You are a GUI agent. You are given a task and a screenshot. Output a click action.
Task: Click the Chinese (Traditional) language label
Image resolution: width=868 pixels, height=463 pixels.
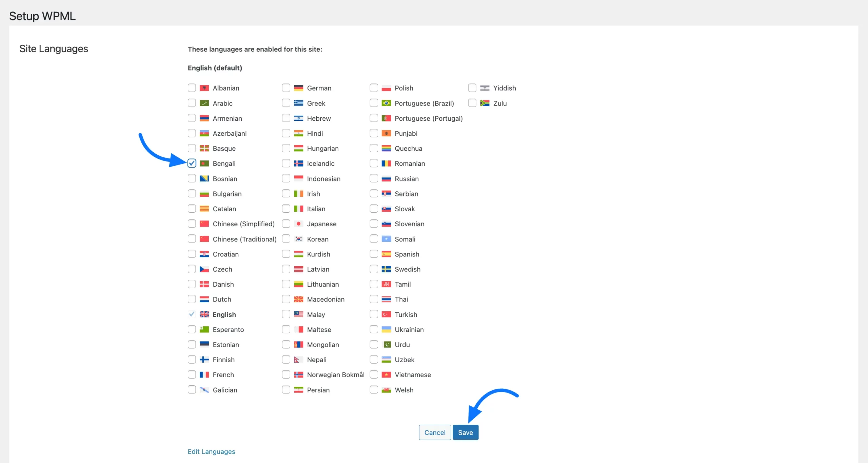[244, 239]
